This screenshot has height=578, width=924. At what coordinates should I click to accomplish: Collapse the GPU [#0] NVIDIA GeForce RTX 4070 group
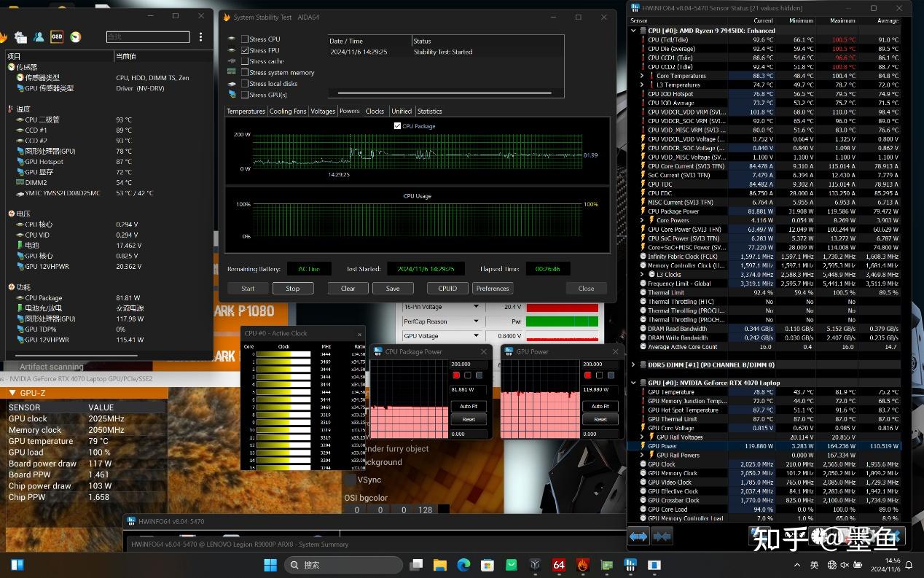pos(633,383)
